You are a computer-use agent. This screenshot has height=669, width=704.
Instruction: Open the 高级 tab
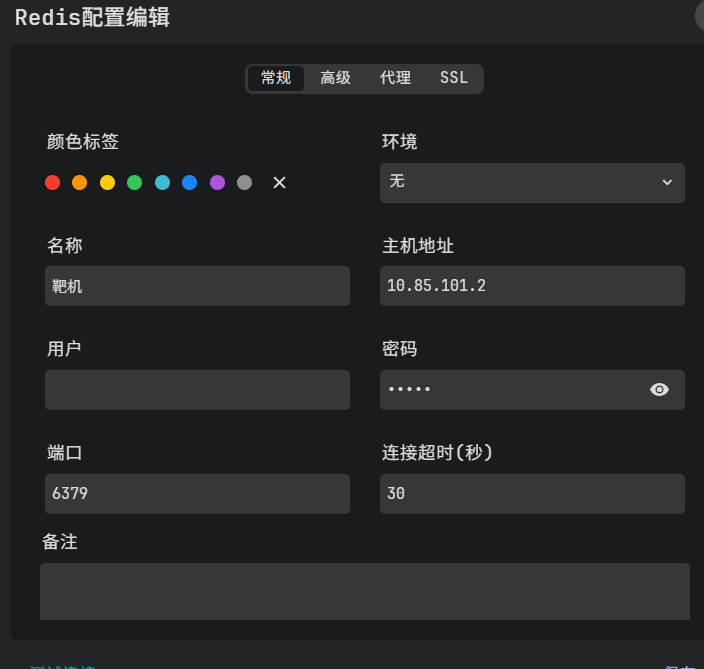335,79
